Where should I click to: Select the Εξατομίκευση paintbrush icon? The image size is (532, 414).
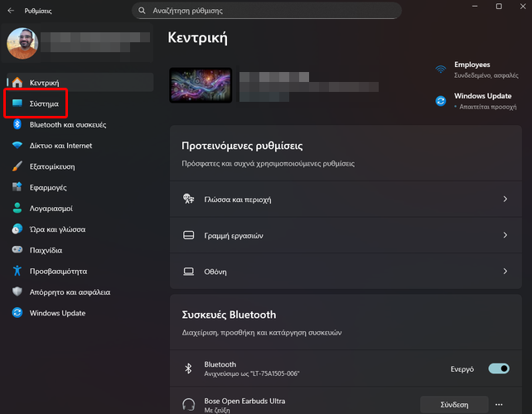tap(17, 166)
